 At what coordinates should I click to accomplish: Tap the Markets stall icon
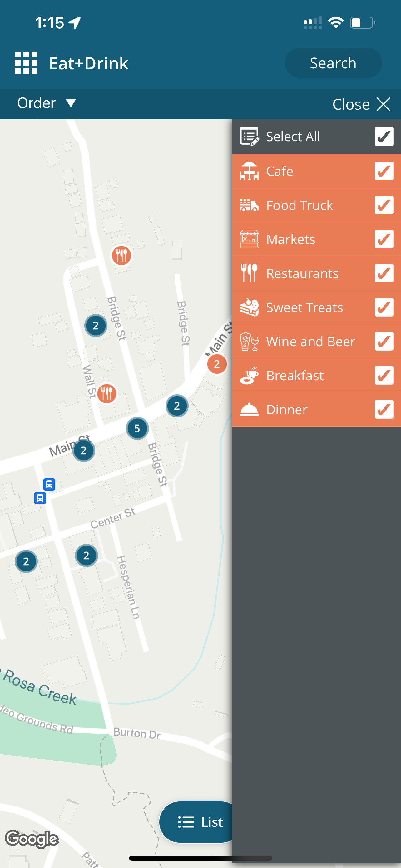249,239
